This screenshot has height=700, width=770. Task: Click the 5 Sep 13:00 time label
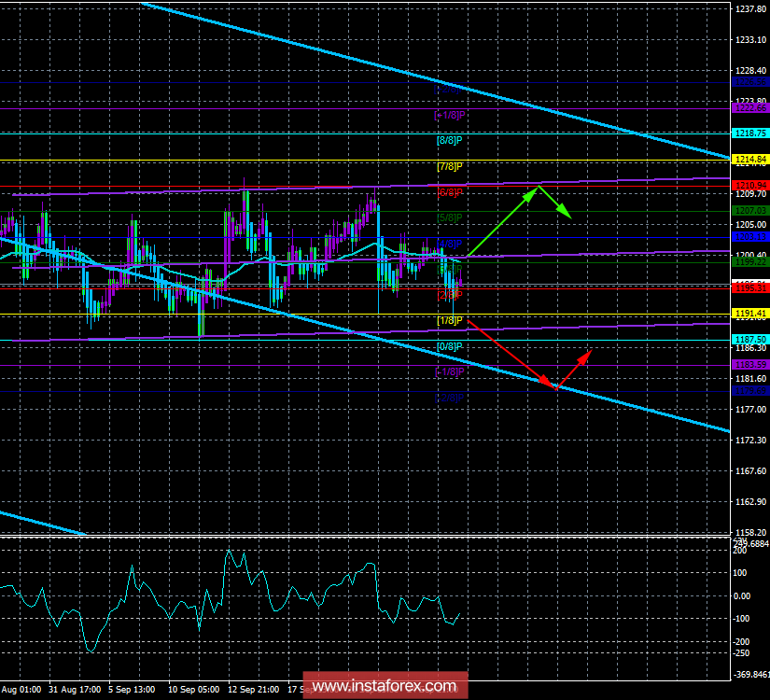click(x=133, y=690)
